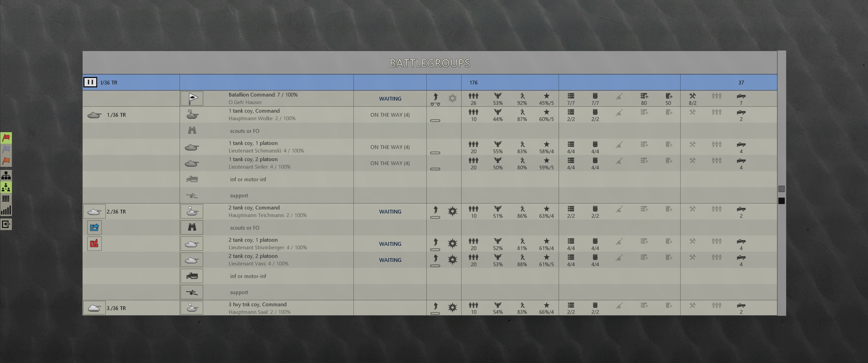Expand the 3./36 TR heavy tank company

94,308
